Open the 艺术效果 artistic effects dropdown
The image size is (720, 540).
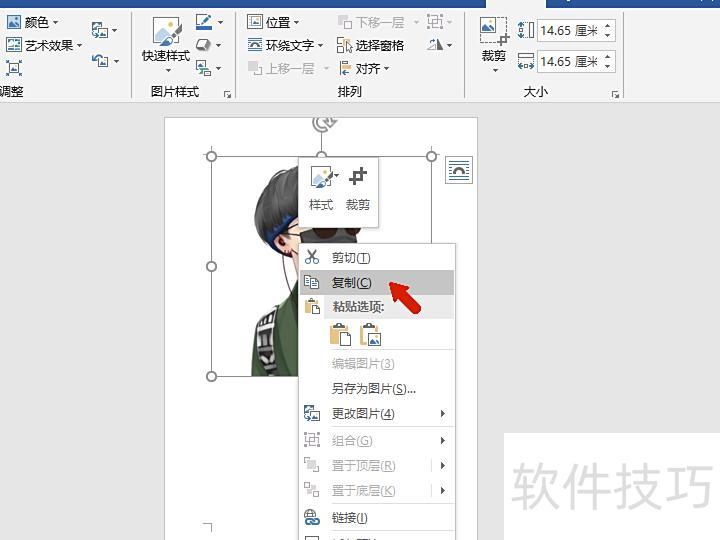[44, 45]
